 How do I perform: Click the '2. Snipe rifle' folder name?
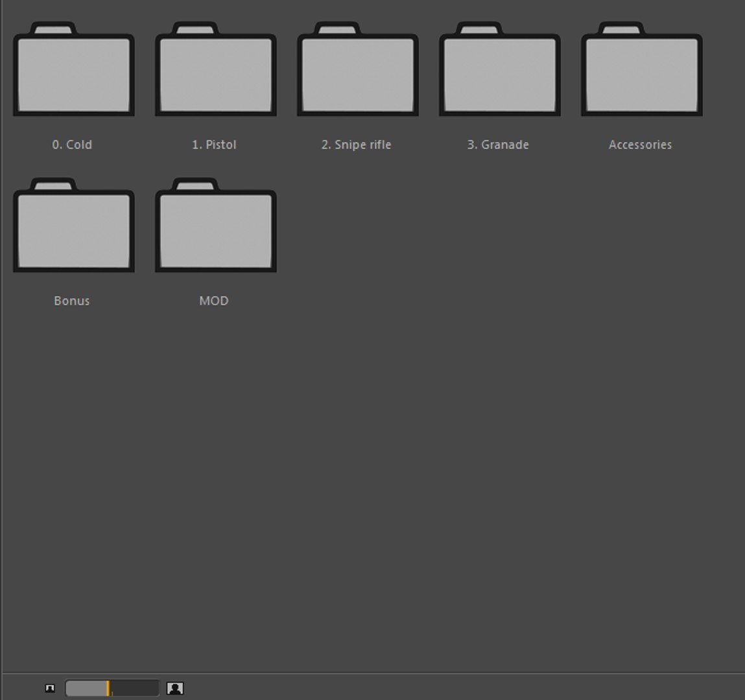point(357,145)
